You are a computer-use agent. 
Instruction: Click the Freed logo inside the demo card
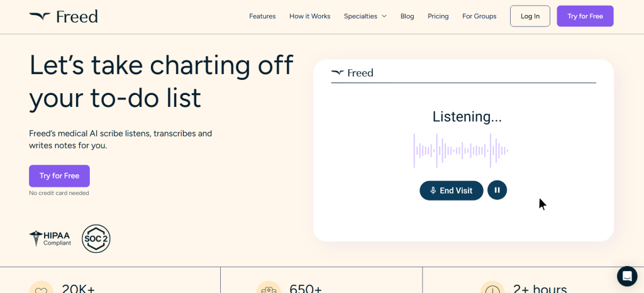tap(352, 73)
